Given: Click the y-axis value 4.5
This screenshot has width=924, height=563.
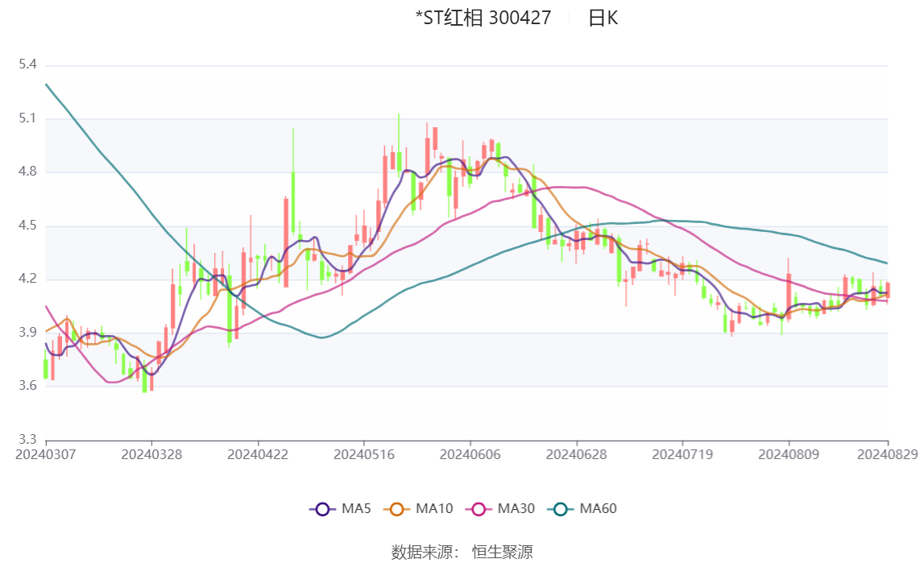Looking at the screenshot, I should pyautogui.click(x=27, y=226).
